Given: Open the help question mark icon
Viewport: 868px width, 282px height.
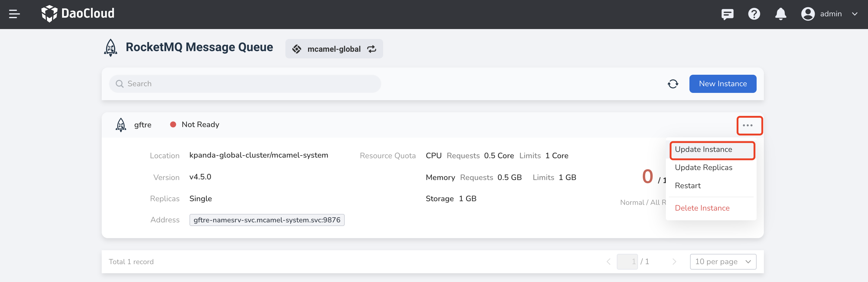Looking at the screenshot, I should click(754, 14).
